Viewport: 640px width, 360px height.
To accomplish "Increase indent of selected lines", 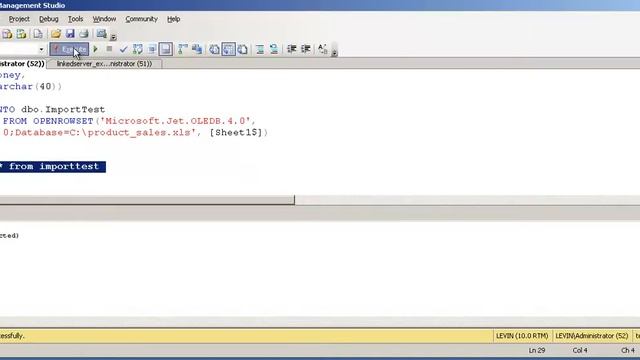I will (x=306, y=49).
